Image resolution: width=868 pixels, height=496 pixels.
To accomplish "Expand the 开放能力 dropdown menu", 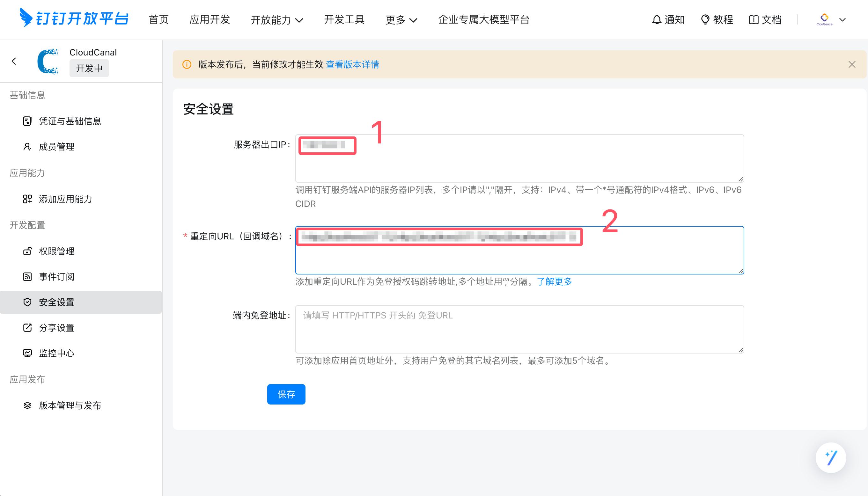I will tap(277, 20).
